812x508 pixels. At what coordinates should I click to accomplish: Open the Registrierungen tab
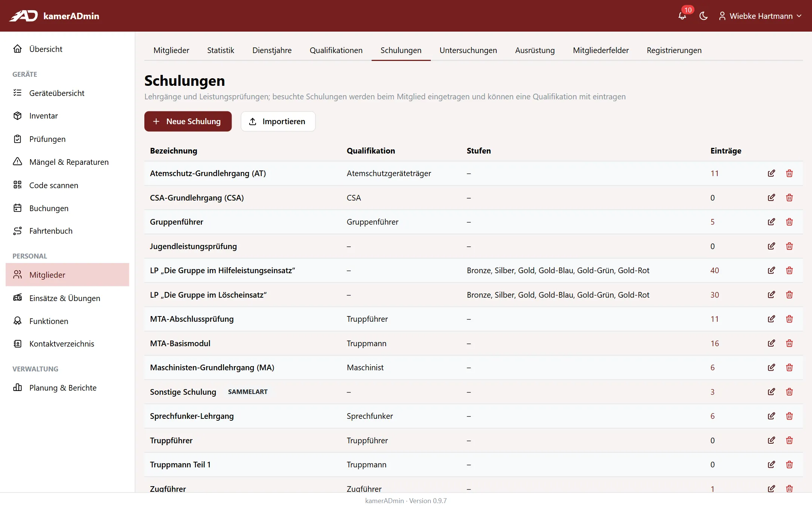(674, 50)
